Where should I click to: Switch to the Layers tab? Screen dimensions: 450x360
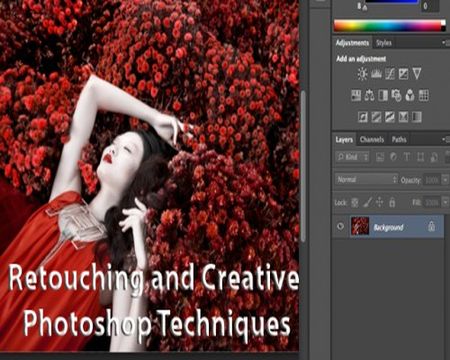click(344, 140)
